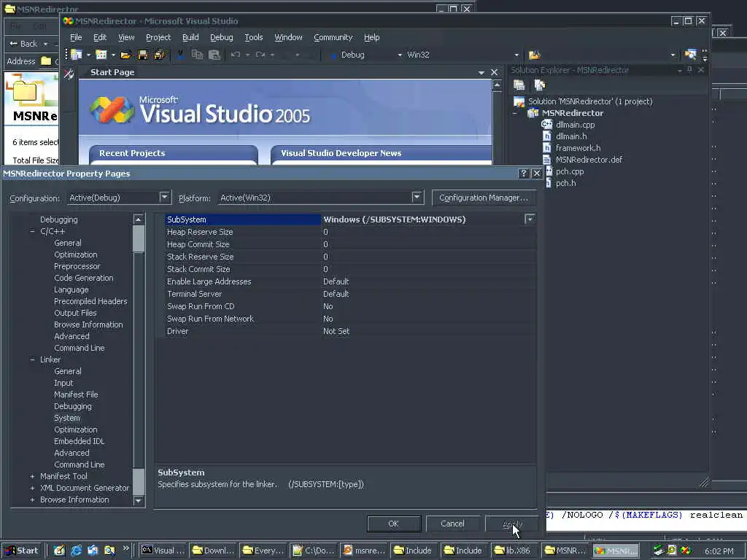Viewport: 747px width, 560px height.
Task: Click the Find in Files toolbar icon
Action: [x=535, y=55]
